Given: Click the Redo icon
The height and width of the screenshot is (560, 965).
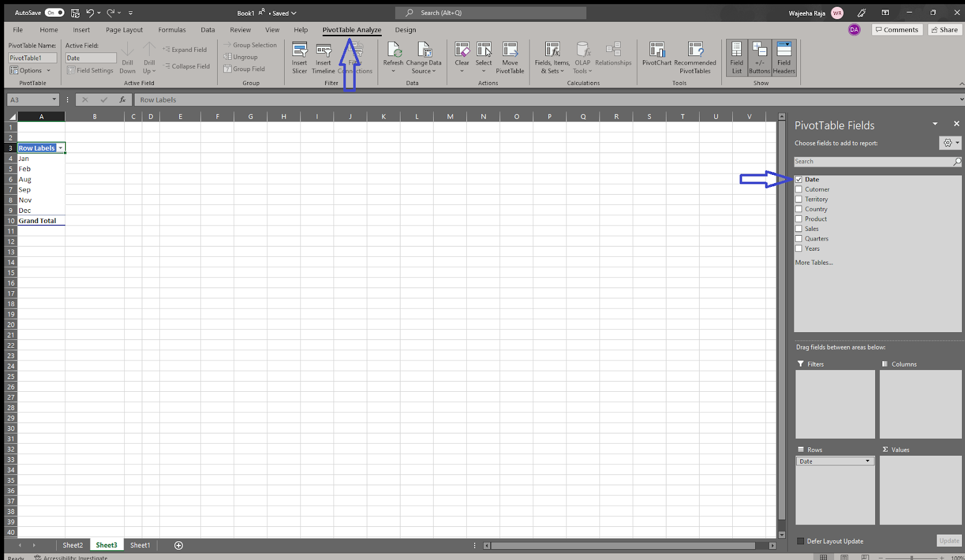Looking at the screenshot, I should click(110, 13).
